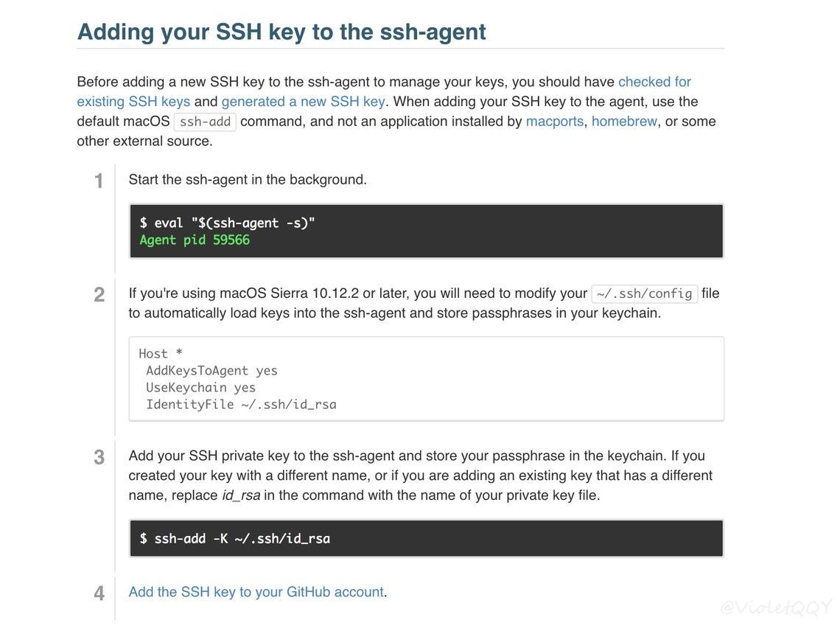This screenshot has height=637, width=840.
Task: Click the step number 4 marker
Action: (x=99, y=593)
